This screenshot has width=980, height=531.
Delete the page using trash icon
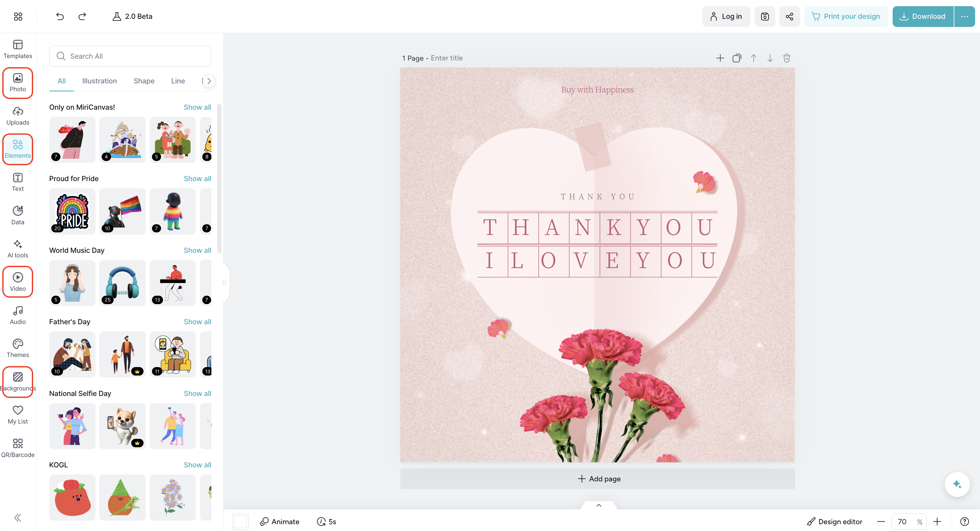tap(786, 58)
